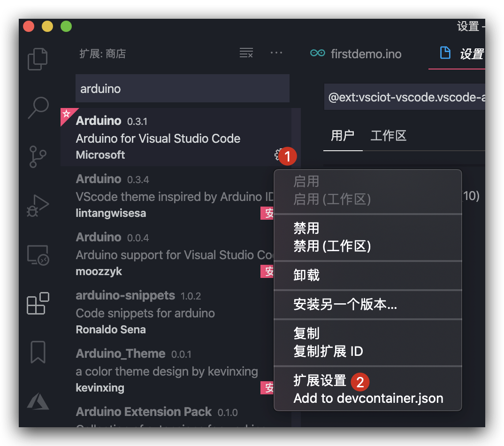Click the settings search field with @ext:vsciot-vscode
Image resolution: width=504 pixels, height=446 pixels.
[405, 97]
